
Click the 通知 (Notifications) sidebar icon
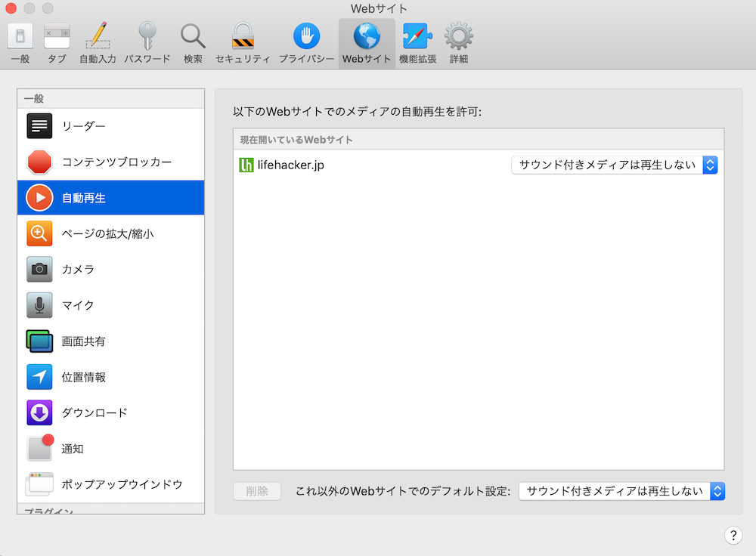pos(40,447)
